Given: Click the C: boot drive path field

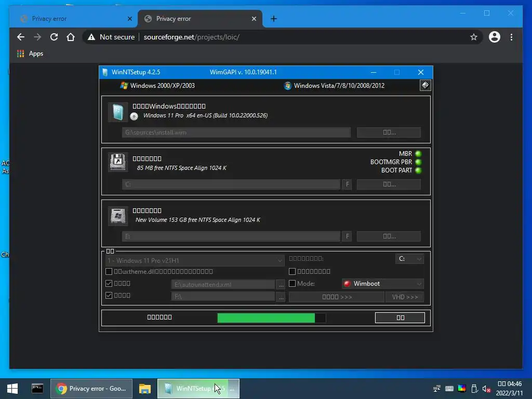Looking at the screenshot, I should tap(231, 184).
